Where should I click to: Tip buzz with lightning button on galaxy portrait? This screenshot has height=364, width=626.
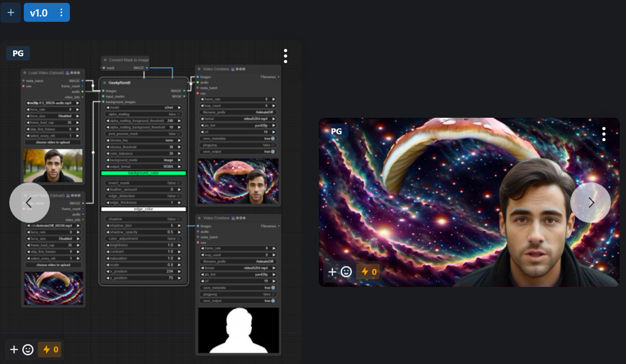click(x=369, y=272)
